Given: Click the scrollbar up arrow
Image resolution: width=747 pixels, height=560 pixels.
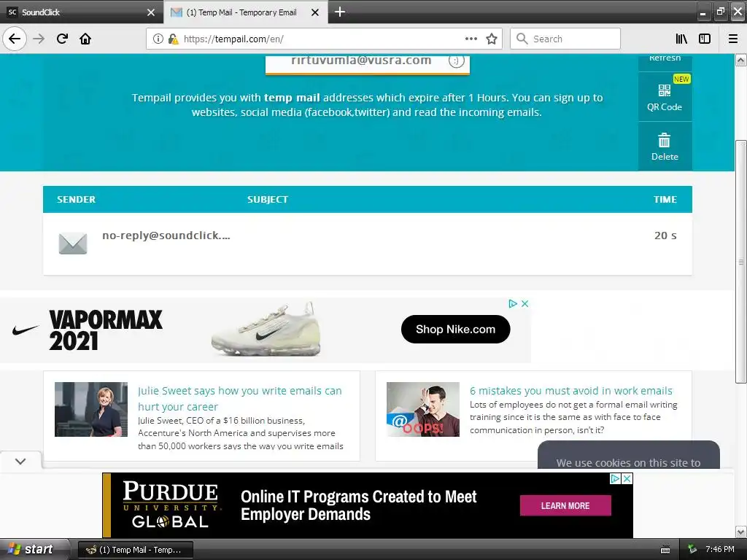Looking at the screenshot, I should point(741,60).
